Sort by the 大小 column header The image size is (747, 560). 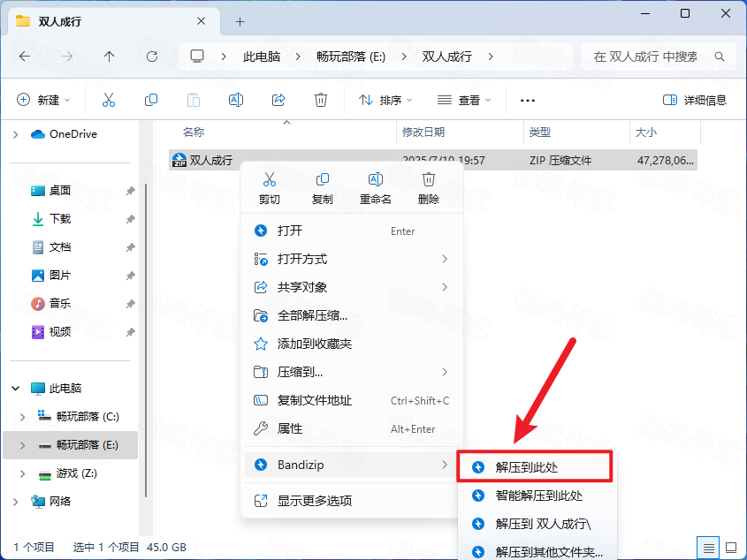click(x=666, y=132)
